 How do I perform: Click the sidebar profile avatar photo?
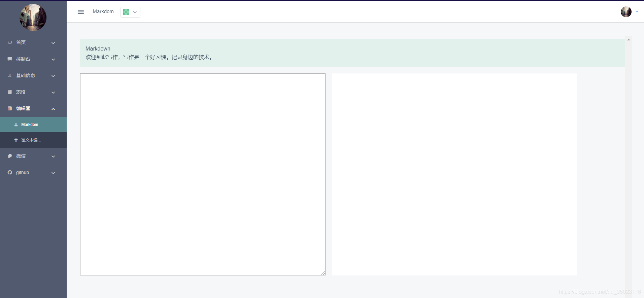point(33,18)
